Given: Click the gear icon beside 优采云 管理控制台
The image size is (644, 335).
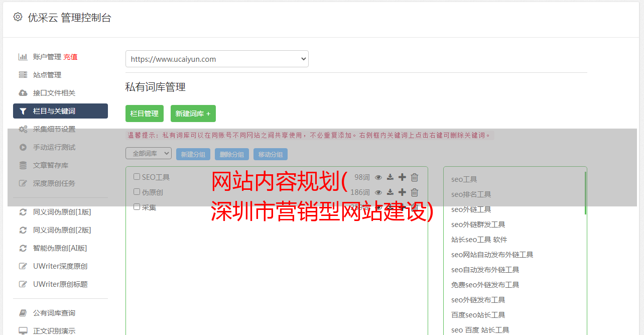Looking at the screenshot, I should pos(18,17).
